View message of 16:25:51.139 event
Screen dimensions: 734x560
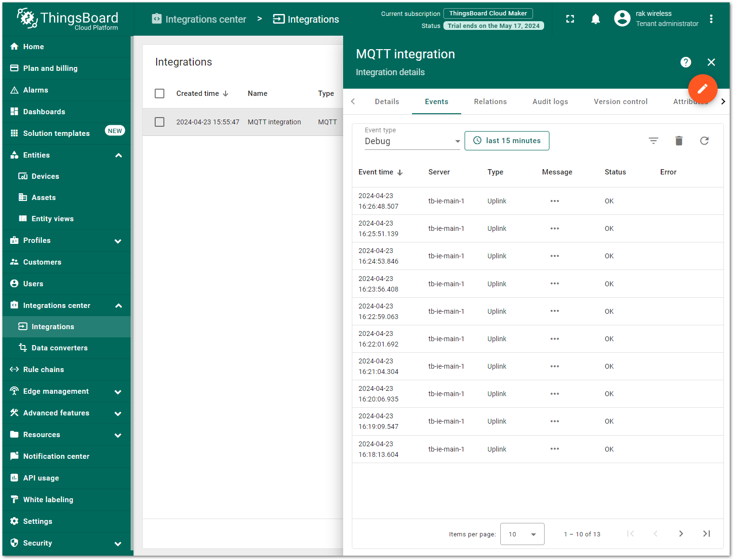point(555,228)
